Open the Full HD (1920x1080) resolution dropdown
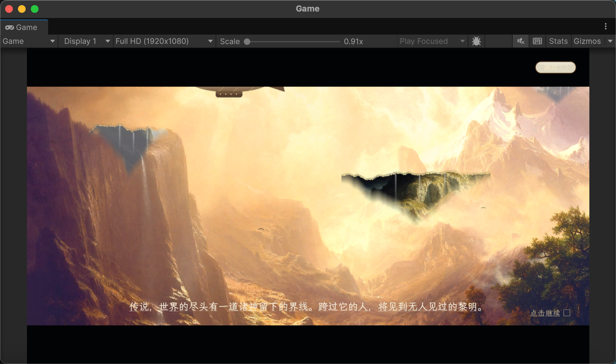616x364 pixels. pyautogui.click(x=165, y=41)
